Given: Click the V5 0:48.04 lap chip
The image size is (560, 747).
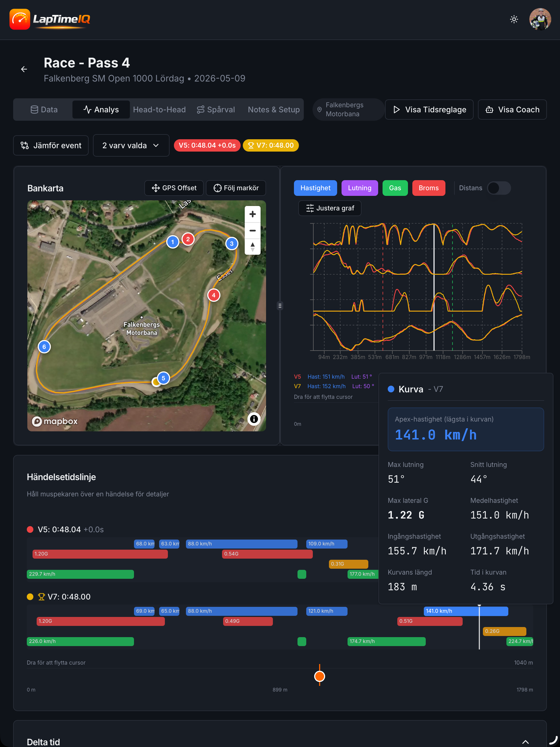Looking at the screenshot, I should 207,145.
